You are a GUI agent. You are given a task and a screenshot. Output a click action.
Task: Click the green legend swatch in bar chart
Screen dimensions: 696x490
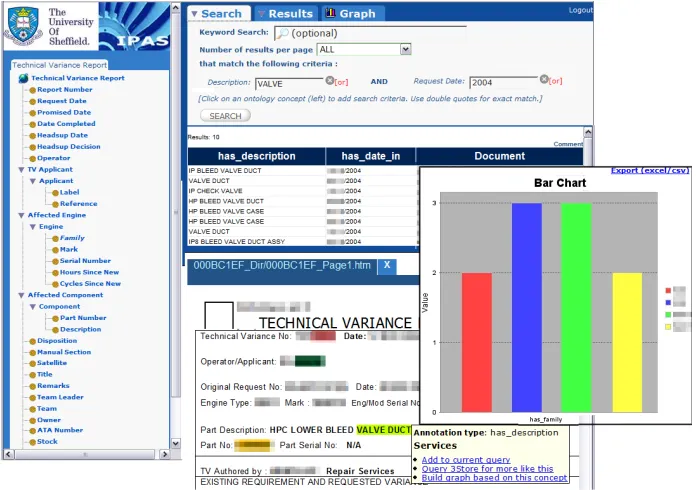[x=668, y=315]
